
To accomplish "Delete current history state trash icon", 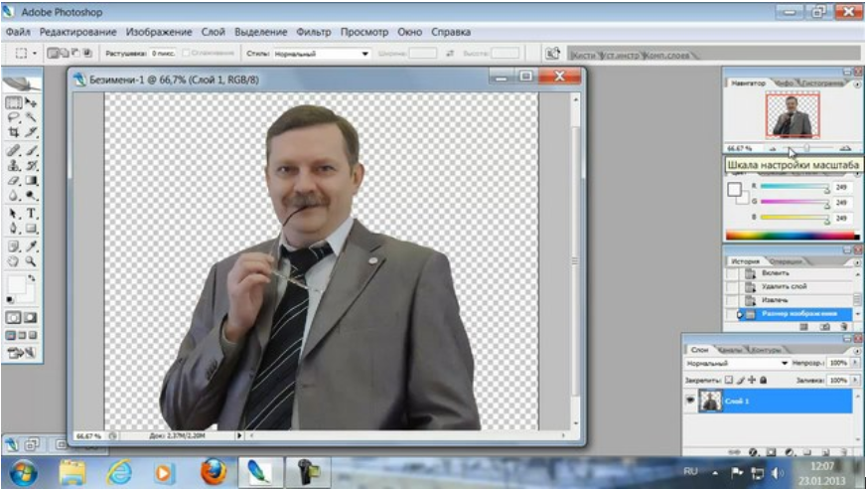I will 843,327.
